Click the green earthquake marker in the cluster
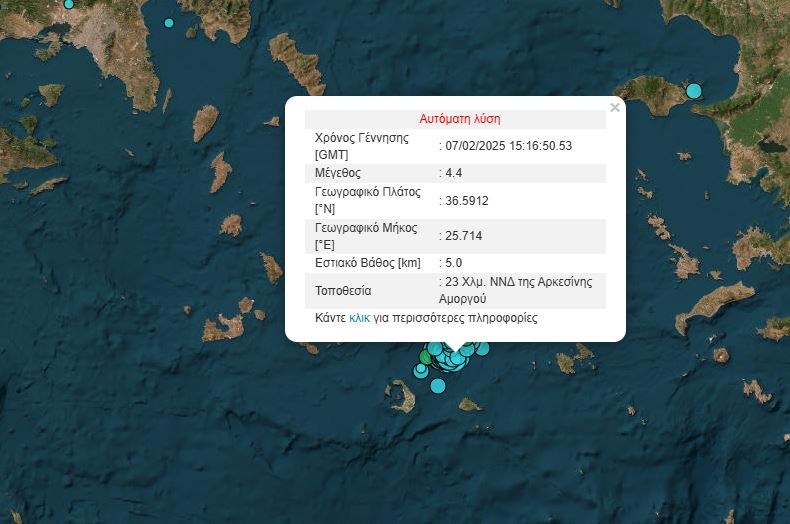 pyautogui.click(x=426, y=356)
